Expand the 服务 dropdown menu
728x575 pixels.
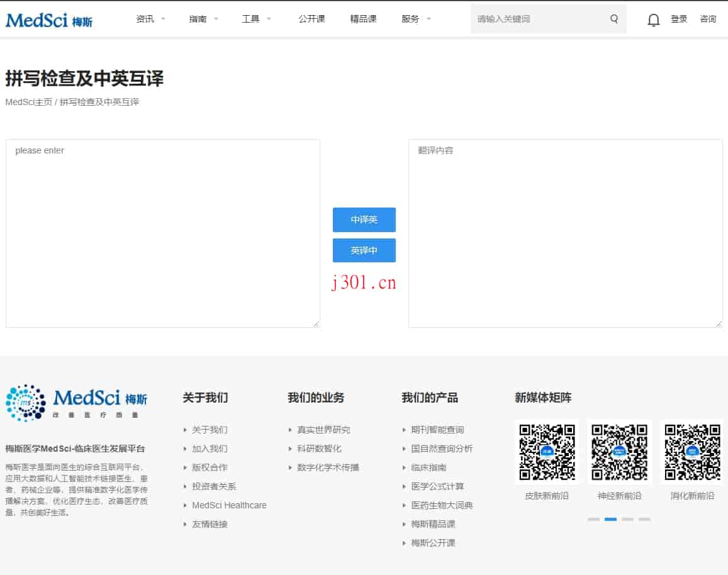pos(416,19)
